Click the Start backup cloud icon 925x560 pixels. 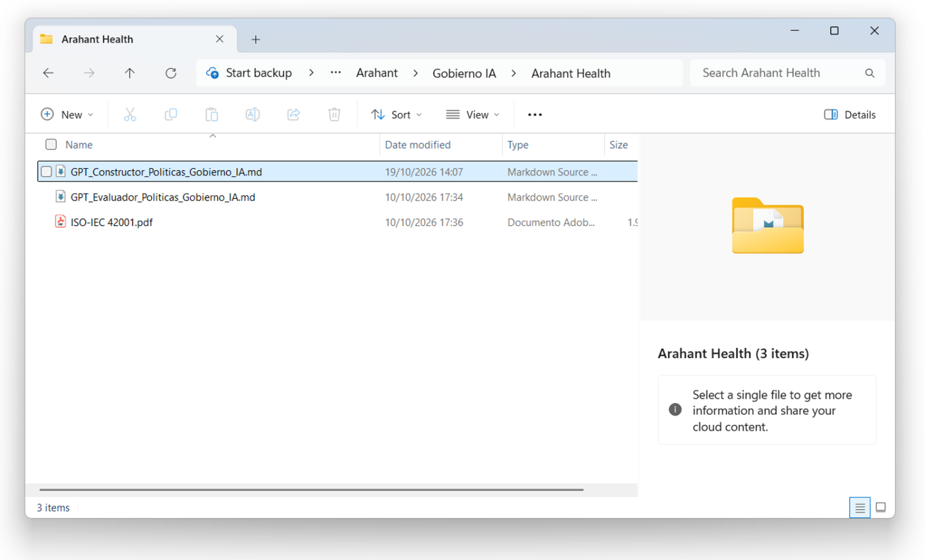point(212,73)
